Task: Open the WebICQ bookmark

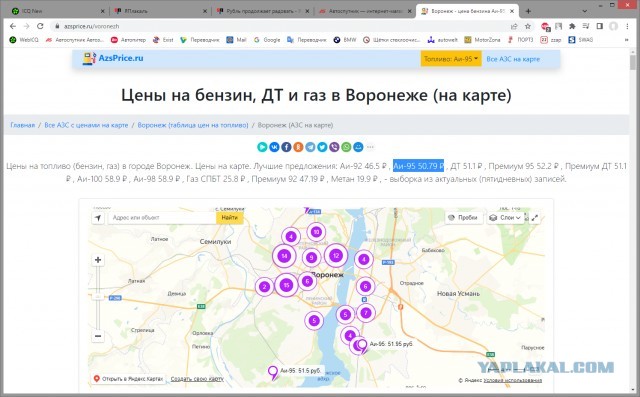Action: [x=24, y=40]
